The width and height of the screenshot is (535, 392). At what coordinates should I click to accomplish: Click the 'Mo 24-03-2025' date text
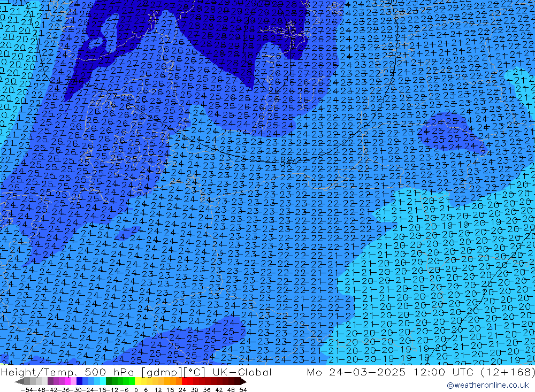(356, 372)
